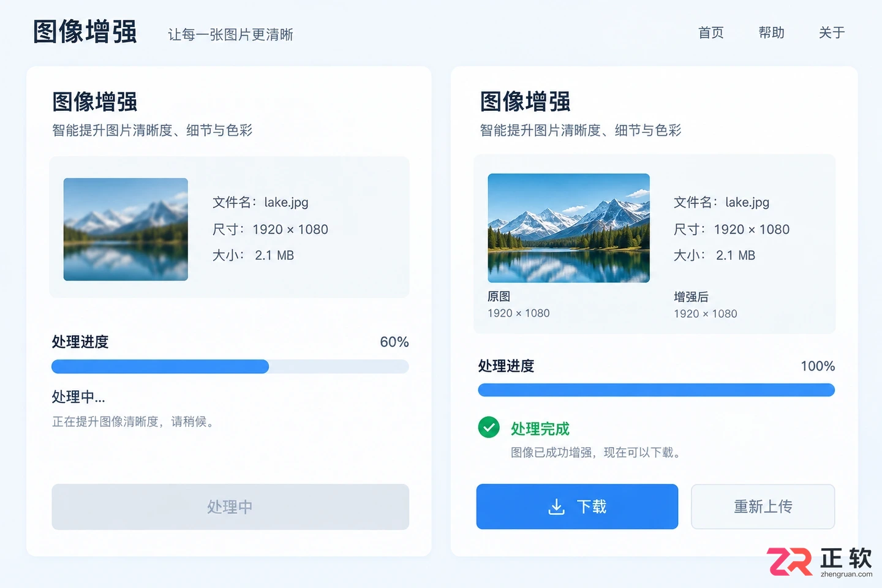Viewport: 882px width, 588px height.
Task: Click the slogan 让每一张图片更清晰
Action: [231, 34]
